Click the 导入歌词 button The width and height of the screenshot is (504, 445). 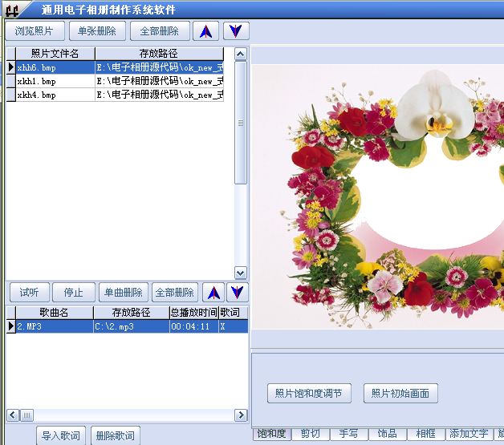[x=61, y=435]
